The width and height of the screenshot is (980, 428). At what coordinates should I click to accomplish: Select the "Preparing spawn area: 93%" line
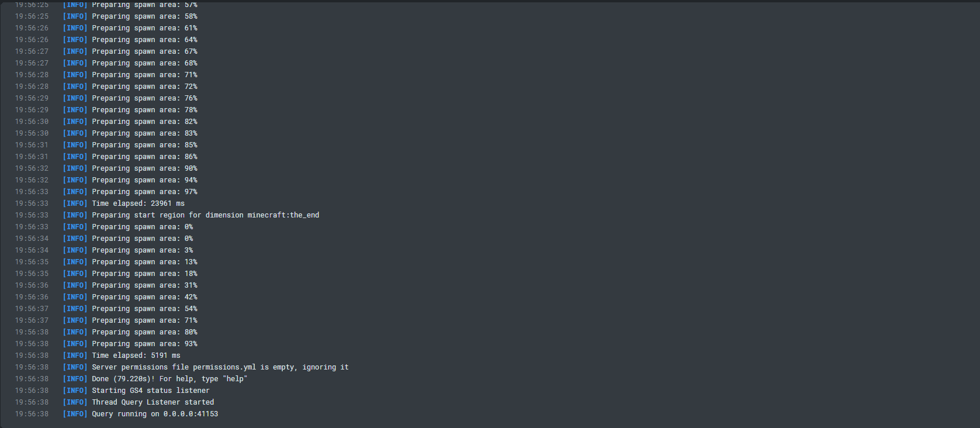pos(144,344)
